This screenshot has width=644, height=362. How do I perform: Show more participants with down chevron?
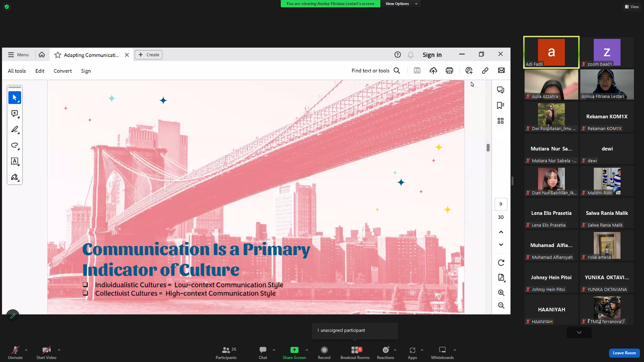(579, 333)
